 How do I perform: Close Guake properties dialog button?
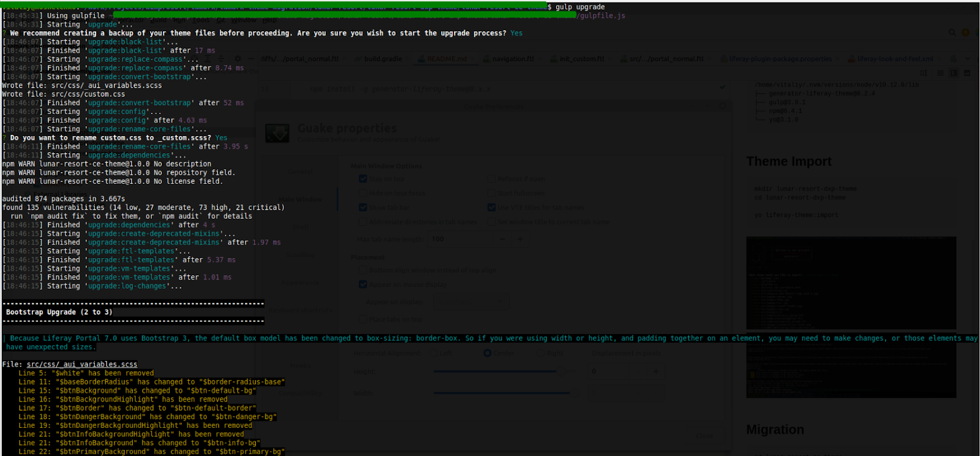point(705,436)
